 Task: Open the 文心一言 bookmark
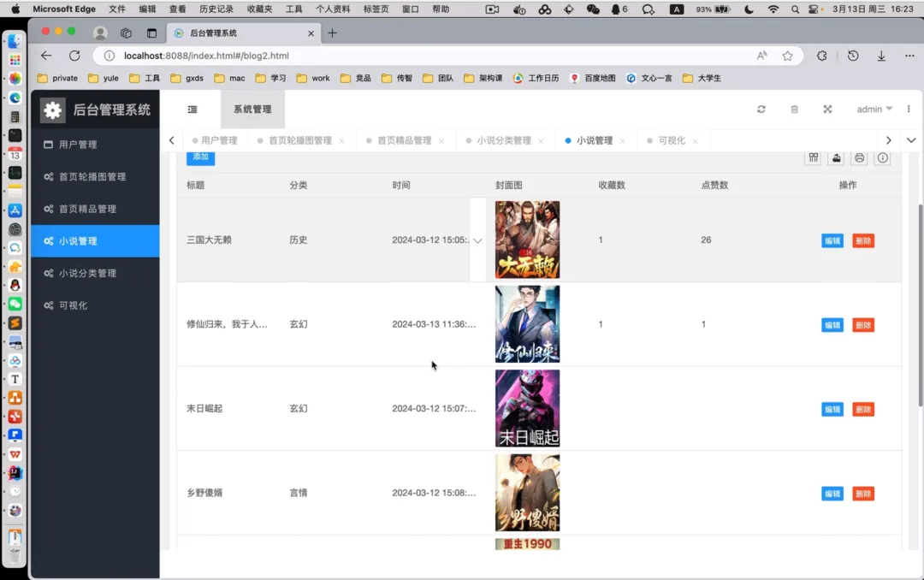click(x=649, y=78)
